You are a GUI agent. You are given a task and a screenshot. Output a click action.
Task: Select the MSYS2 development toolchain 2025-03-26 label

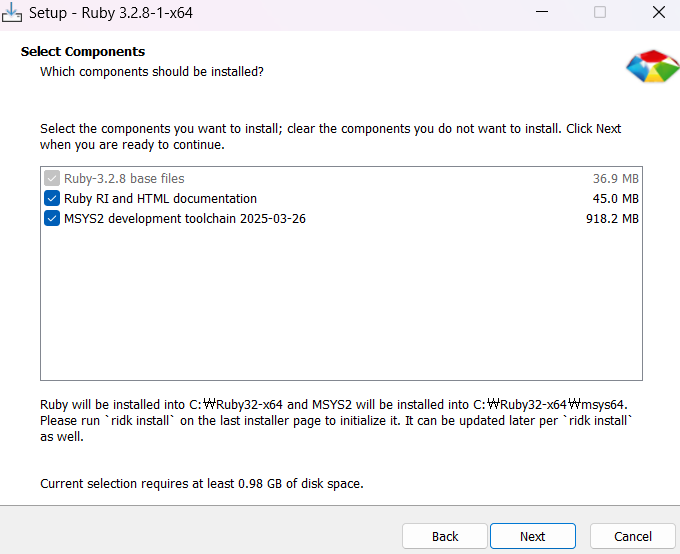coord(185,219)
